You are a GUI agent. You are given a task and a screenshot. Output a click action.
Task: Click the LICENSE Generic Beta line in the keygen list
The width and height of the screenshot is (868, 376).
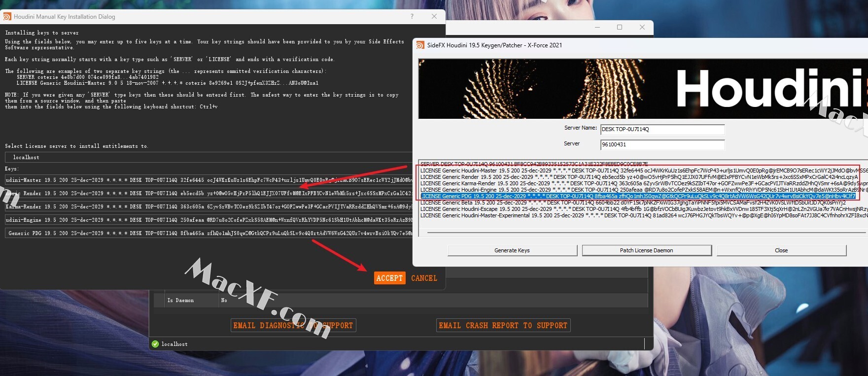pos(633,203)
